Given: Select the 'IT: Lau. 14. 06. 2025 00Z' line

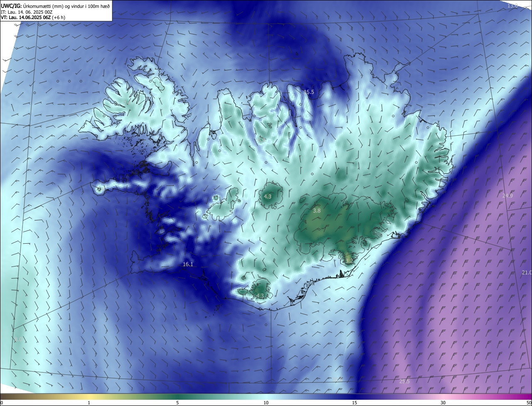Looking at the screenshot, I should coord(27,12).
